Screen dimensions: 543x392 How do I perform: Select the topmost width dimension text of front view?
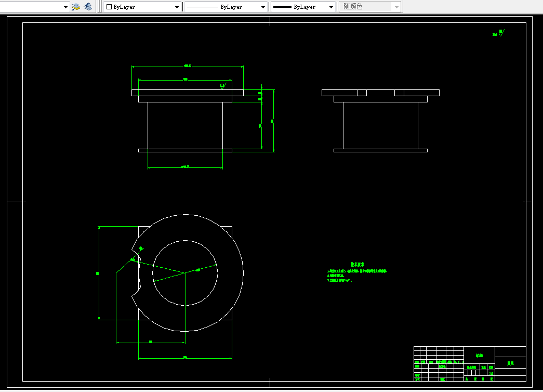pyautogui.click(x=188, y=66)
